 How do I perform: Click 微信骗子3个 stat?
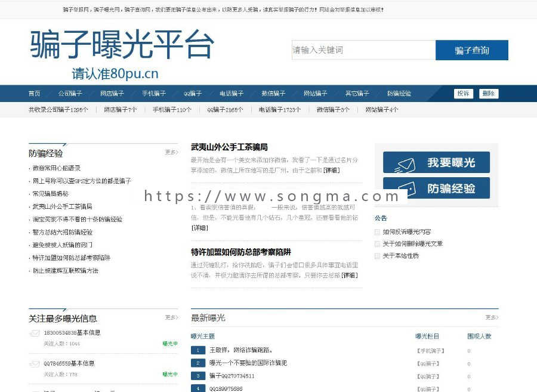click(333, 110)
